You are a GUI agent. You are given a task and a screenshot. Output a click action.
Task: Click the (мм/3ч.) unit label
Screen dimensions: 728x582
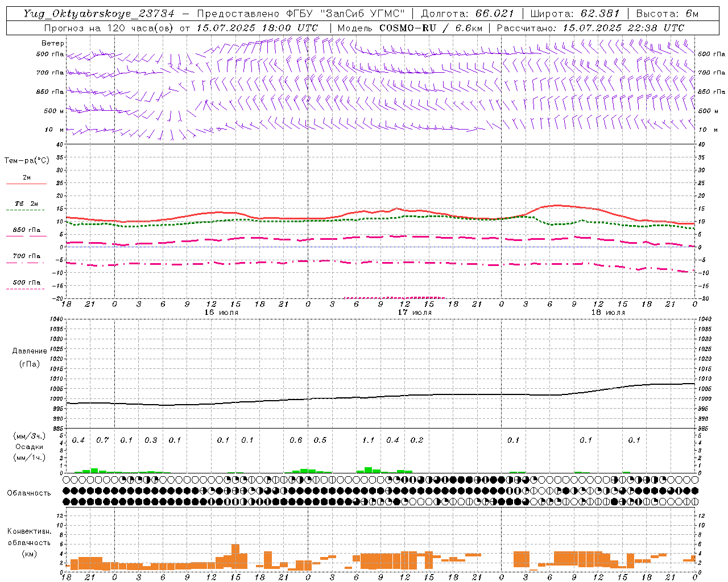tap(30, 436)
